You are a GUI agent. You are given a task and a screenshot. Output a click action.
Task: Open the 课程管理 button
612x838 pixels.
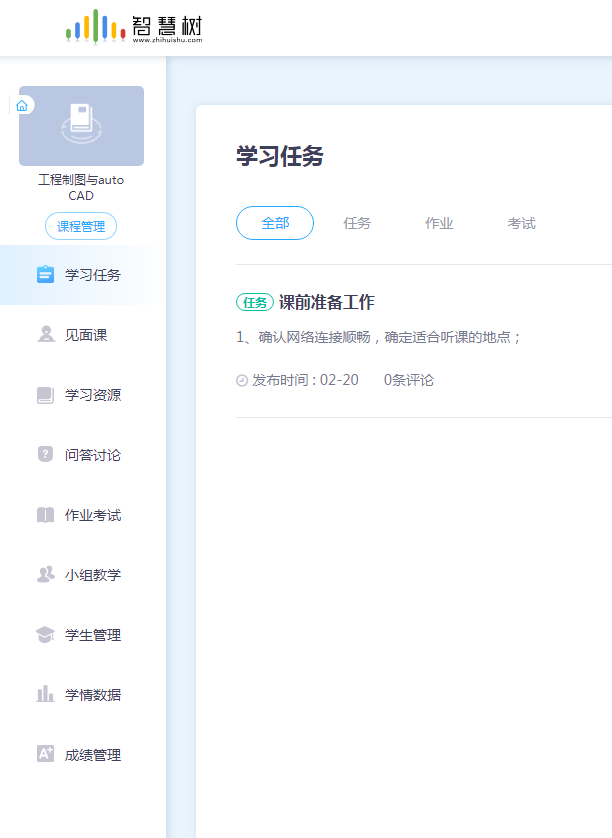[x=81, y=226]
